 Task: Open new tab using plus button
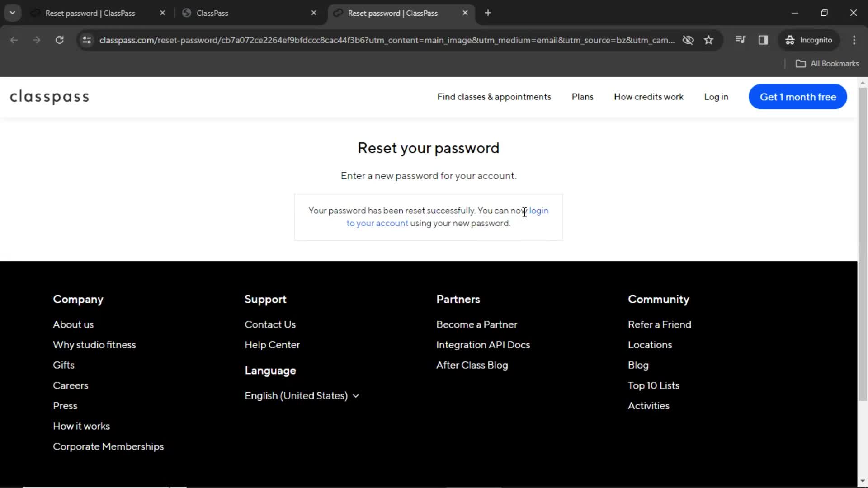pos(488,13)
